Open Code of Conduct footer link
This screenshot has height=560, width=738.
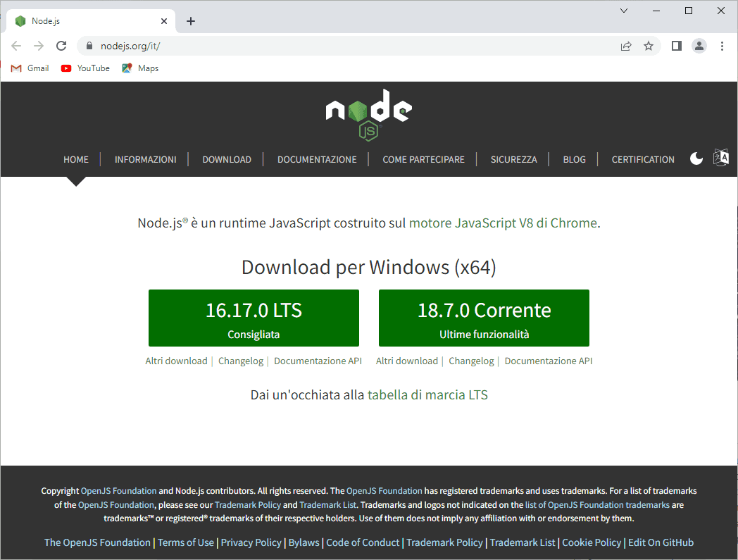click(x=363, y=542)
